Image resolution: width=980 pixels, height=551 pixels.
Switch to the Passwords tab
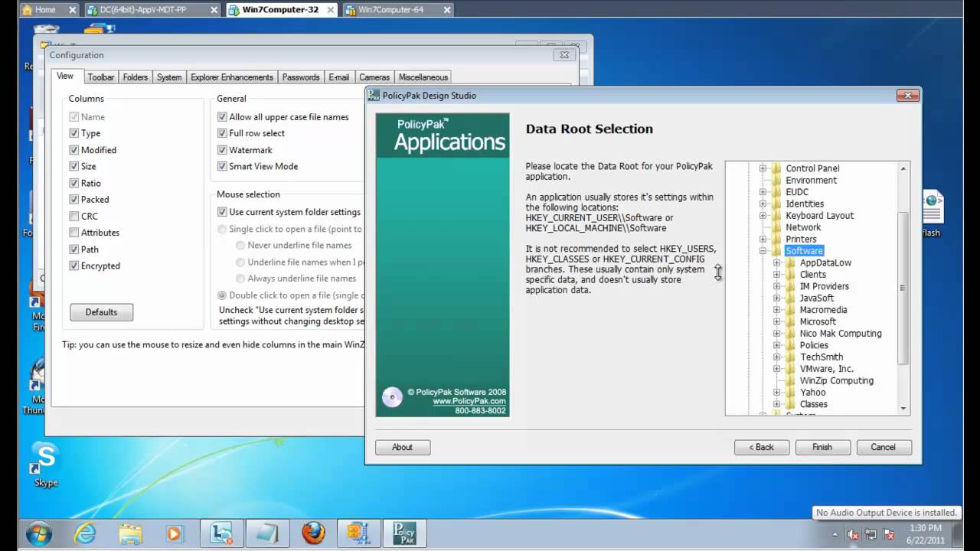(301, 77)
